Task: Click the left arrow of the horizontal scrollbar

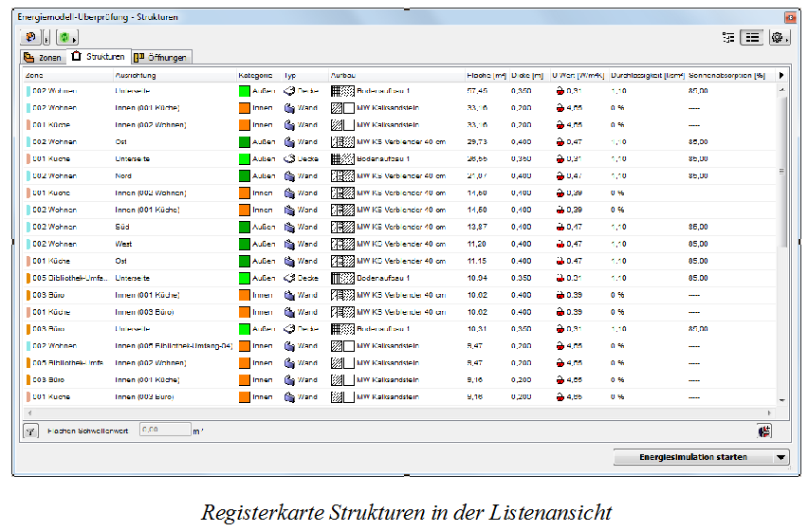Action: point(30,413)
